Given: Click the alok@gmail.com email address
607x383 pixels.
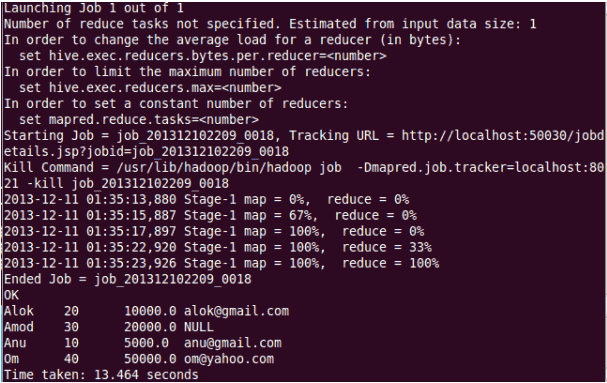Looking at the screenshot, I should point(236,311).
